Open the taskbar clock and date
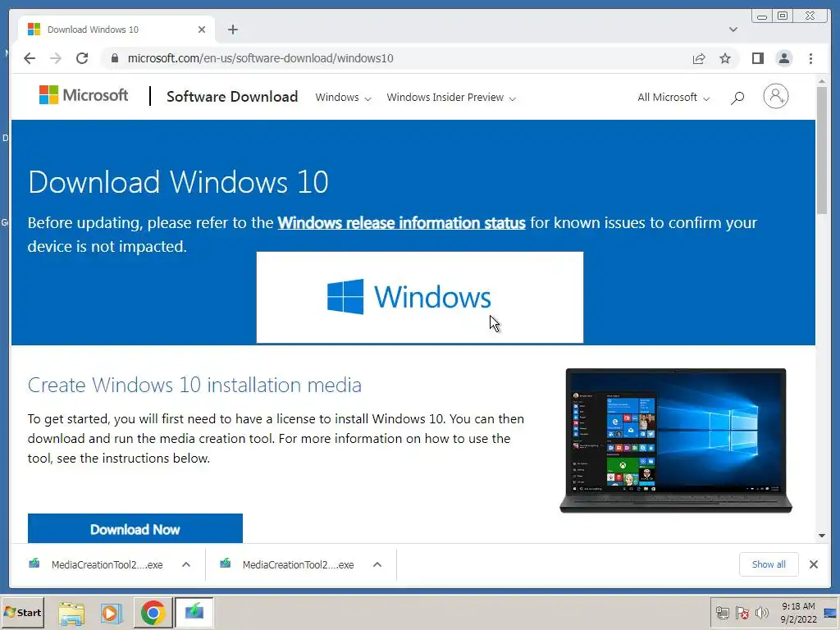Viewport: 840px width, 630px height. (798, 613)
